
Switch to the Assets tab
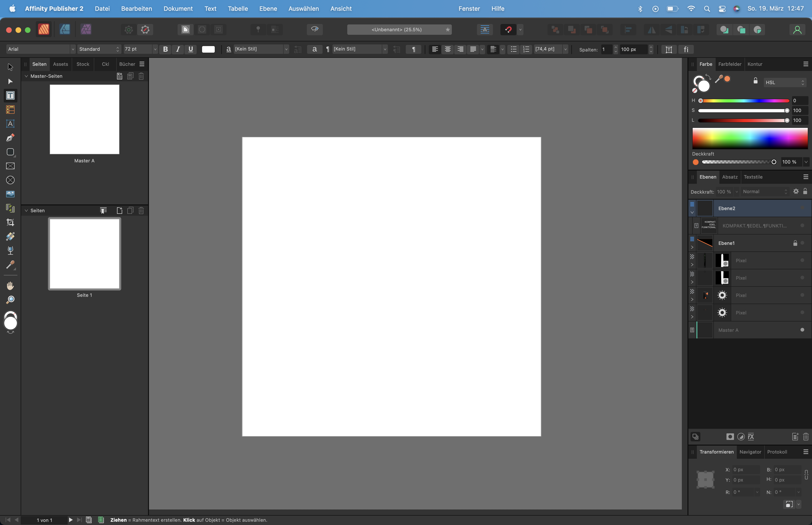[60, 64]
